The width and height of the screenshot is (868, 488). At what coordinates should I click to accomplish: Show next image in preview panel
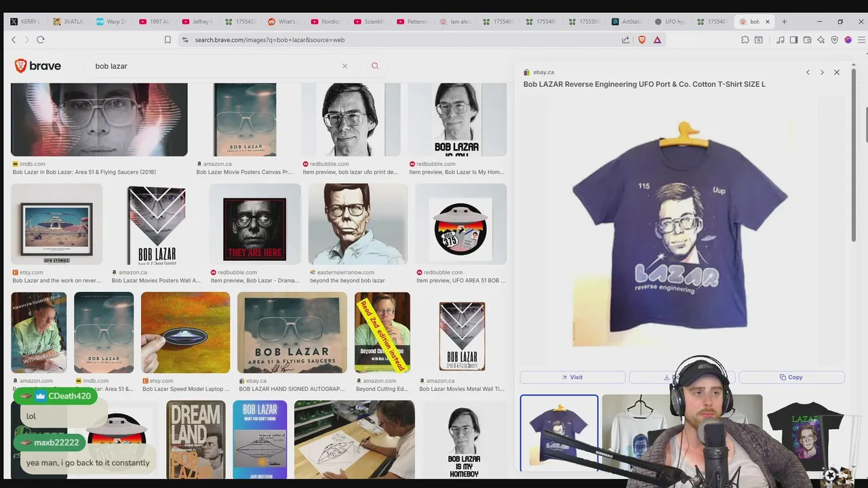(822, 72)
